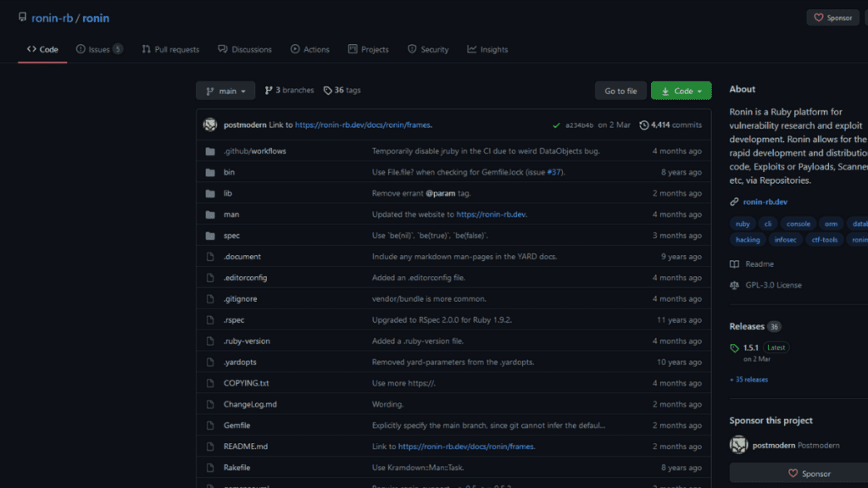Open commit a234b4b hash link
The height and width of the screenshot is (488, 868).
pyautogui.click(x=579, y=125)
